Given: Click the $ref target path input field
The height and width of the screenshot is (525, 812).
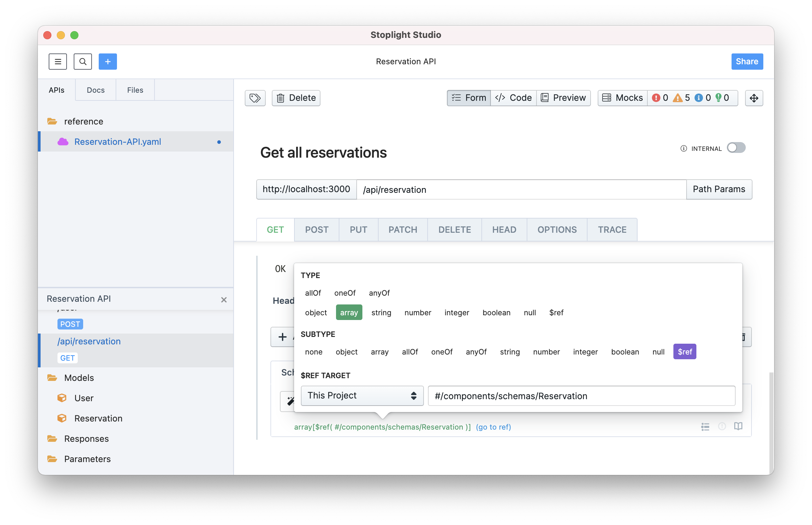Looking at the screenshot, I should pyautogui.click(x=581, y=395).
